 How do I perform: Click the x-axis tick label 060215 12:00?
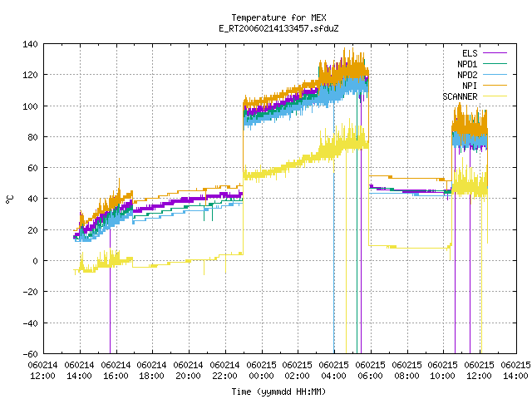point(480,371)
